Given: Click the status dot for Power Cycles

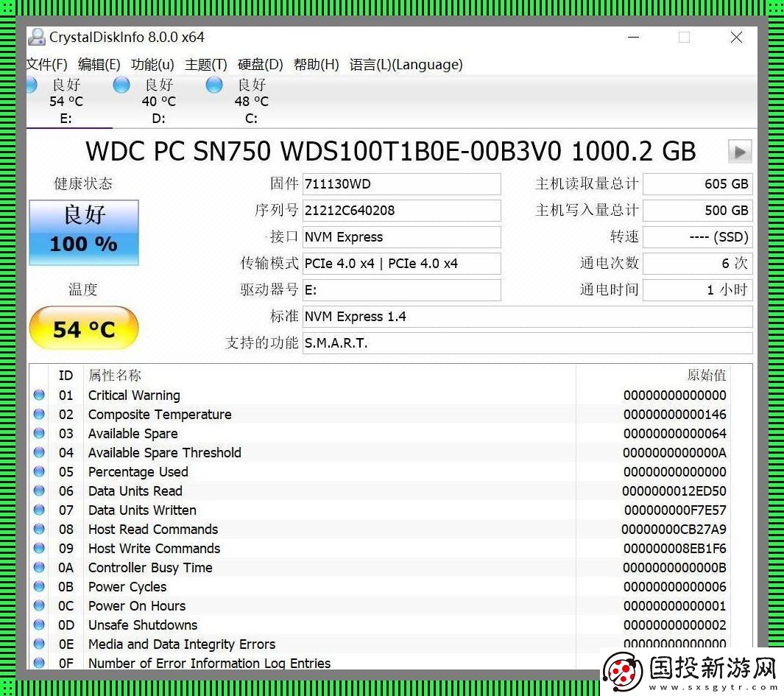Looking at the screenshot, I should [39, 587].
